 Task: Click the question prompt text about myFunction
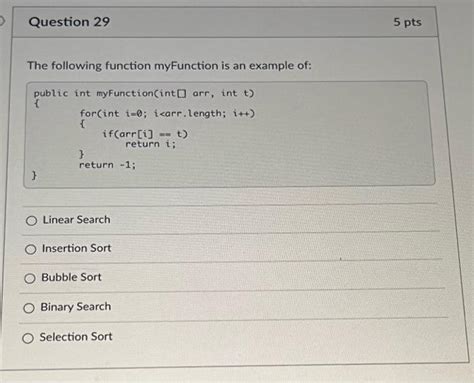pyautogui.click(x=169, y=66)
